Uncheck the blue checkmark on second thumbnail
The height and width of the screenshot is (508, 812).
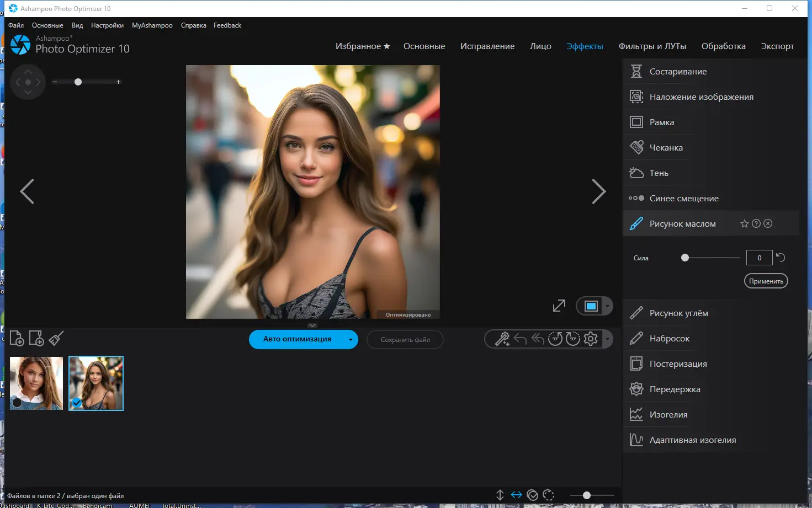(x=77, y=403)
